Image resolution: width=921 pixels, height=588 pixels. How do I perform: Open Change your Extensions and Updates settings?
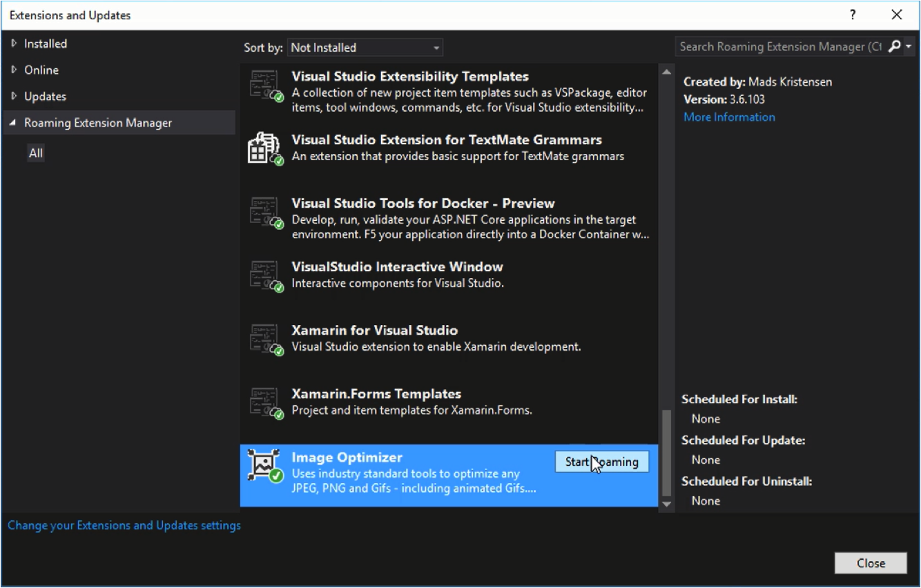pos(124,525)
